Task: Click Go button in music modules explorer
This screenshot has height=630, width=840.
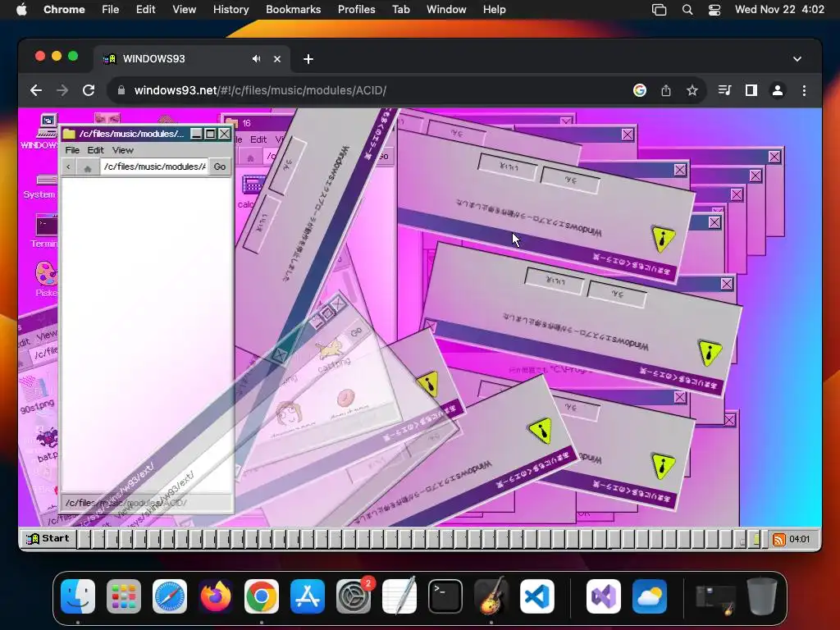Action: pos(220,167)
